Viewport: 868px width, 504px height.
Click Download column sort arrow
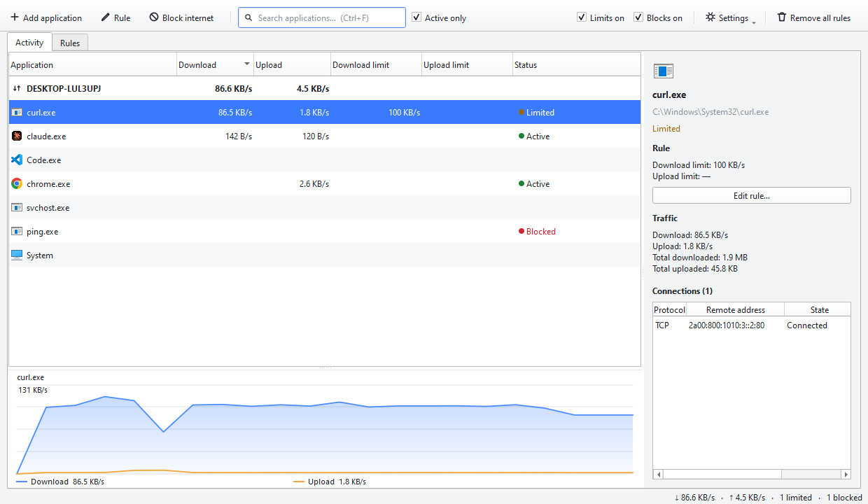(x=247, y=64)
